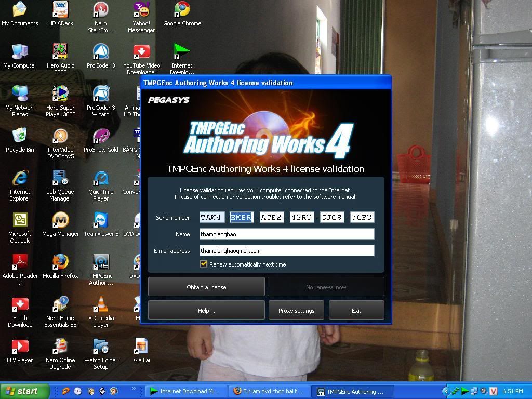
Task: Click serial number field TAW4
Action: (x=212, y=217)
